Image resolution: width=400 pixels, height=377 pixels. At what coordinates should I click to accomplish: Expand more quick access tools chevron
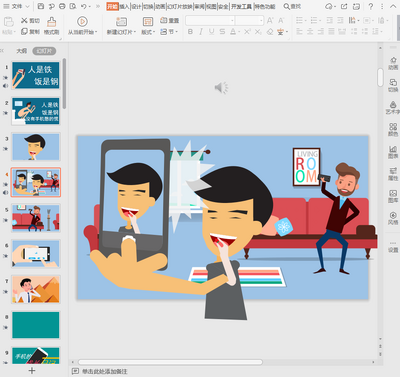tap(98, 6)
